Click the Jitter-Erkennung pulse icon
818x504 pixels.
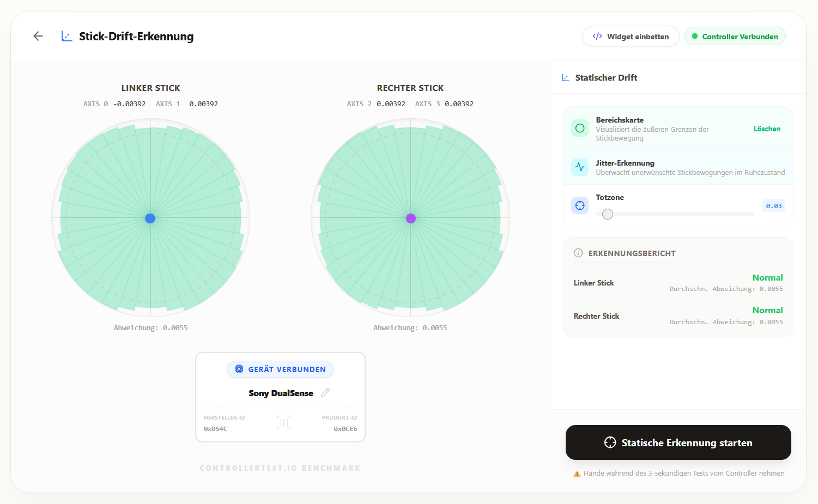coord(580,167)
